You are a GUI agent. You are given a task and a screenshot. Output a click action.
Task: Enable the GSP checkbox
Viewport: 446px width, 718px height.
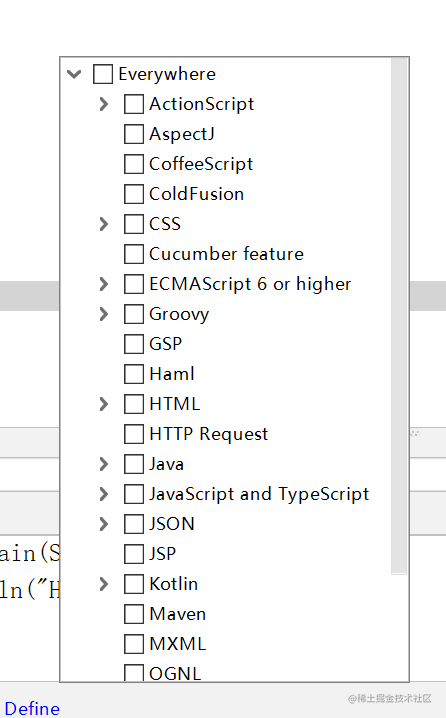tap(134, 344)
